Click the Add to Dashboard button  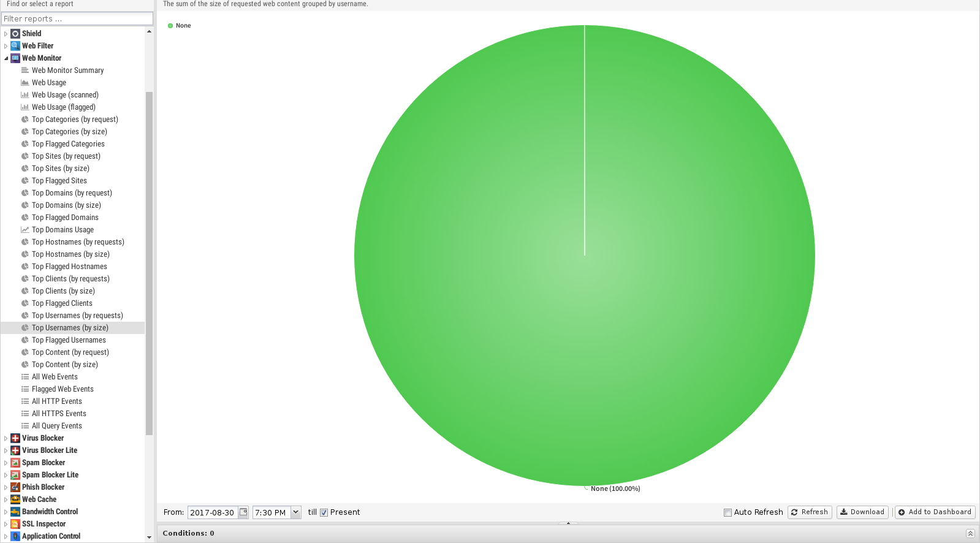click(x=935, y=512)
